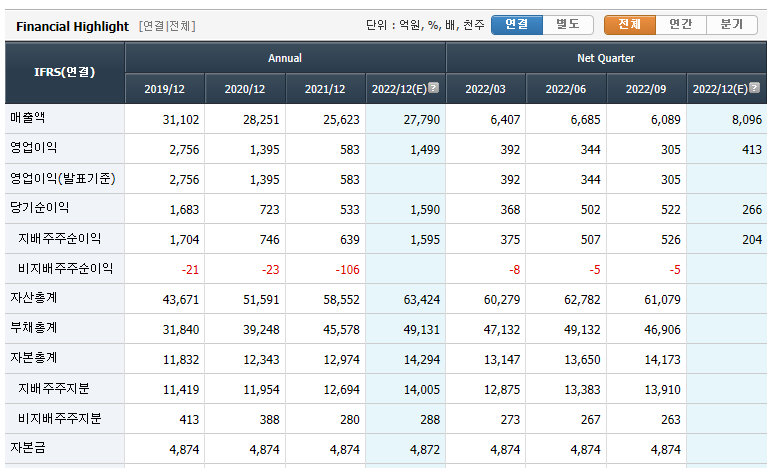Screen dimensions: 774x468
Task: Select the 자본총계 row label
Action: pyautogui.click(x=34, y=358)
